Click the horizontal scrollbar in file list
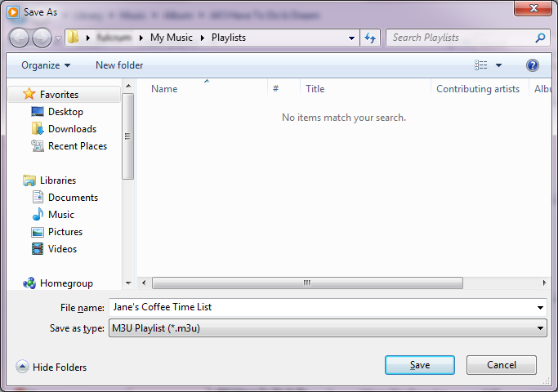This screenshot has height=392, width=558. [307, 283]
